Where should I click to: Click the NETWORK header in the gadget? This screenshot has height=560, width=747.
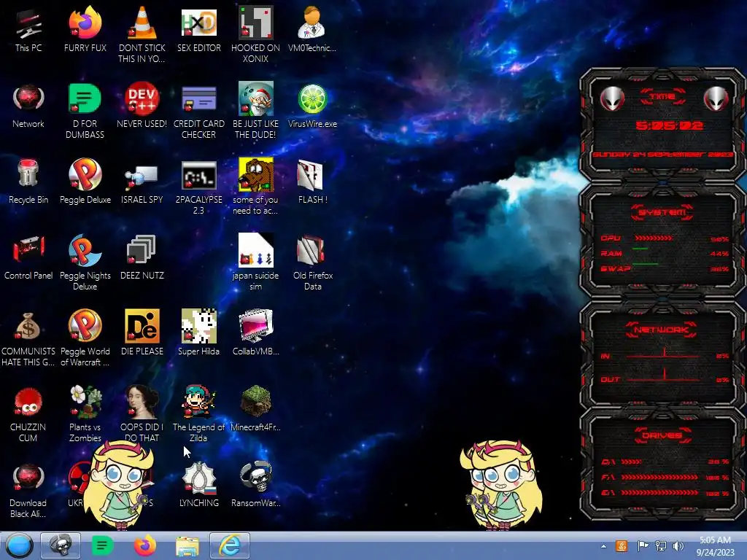(x=661, y=330)
